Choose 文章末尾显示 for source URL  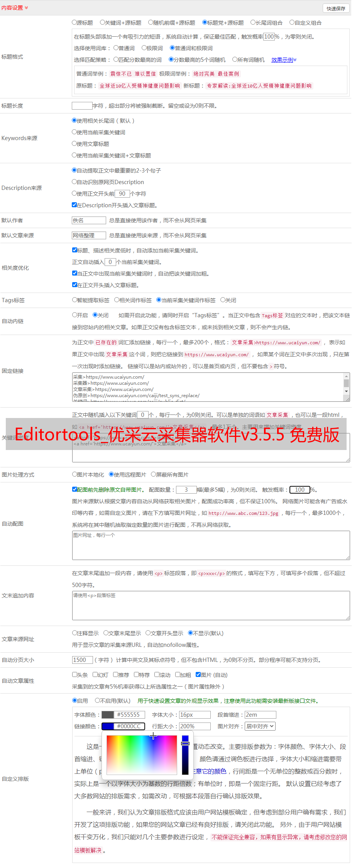(106, 633)
